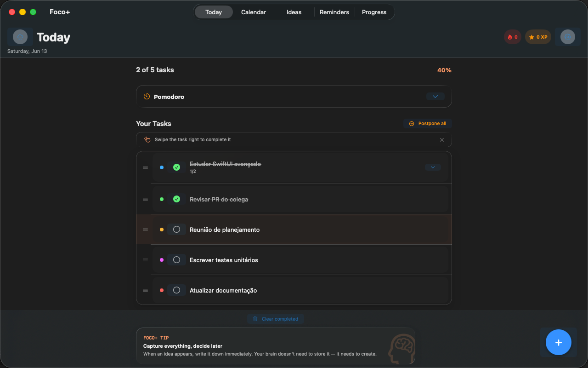Click the macOS yellow minimize button
This screenshot has width=588, height=368.
tap(23, 12)
